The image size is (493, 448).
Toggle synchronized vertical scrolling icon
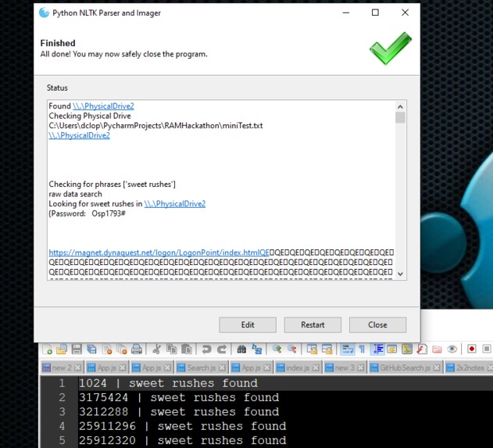(x=312, y=349)
